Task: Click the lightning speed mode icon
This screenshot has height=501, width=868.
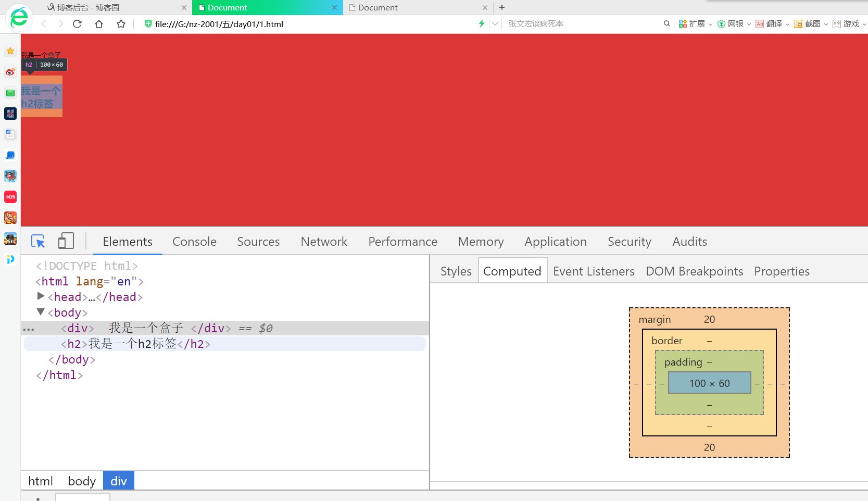Action: (482, 24)
